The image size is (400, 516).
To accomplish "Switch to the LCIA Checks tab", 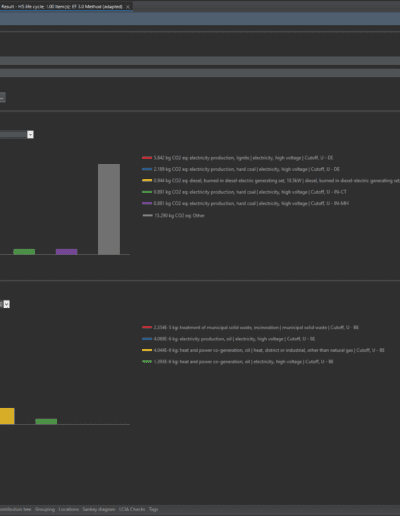I will coord(132,509).
